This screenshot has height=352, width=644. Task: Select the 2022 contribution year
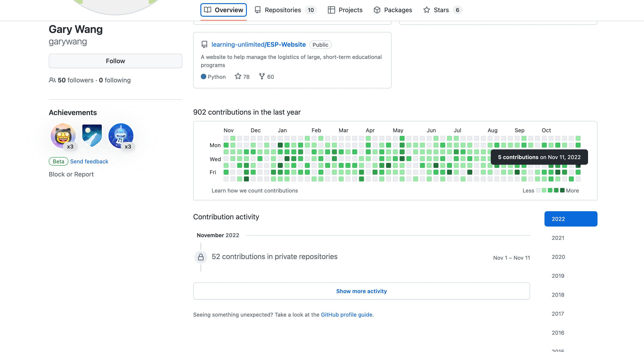click(x=571, y=219)
